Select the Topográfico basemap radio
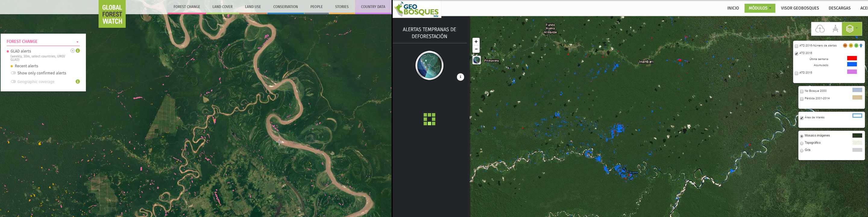 point(802,143)
